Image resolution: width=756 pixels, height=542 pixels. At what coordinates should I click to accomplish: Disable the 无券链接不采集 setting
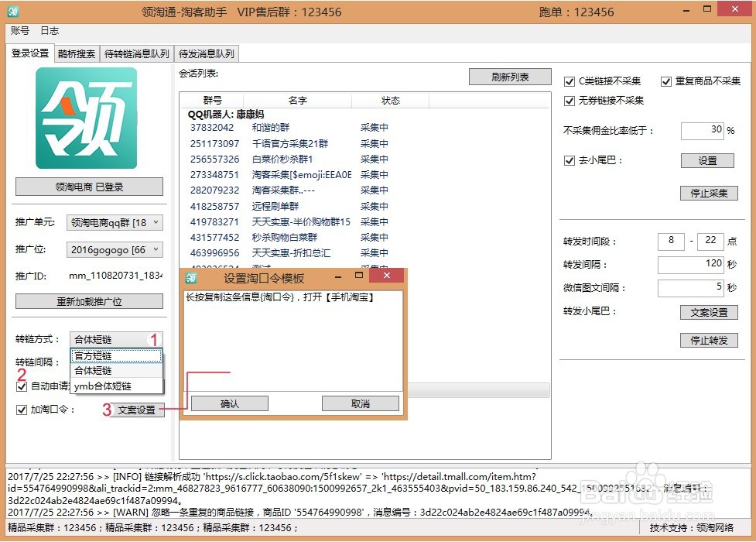[570, 101]
